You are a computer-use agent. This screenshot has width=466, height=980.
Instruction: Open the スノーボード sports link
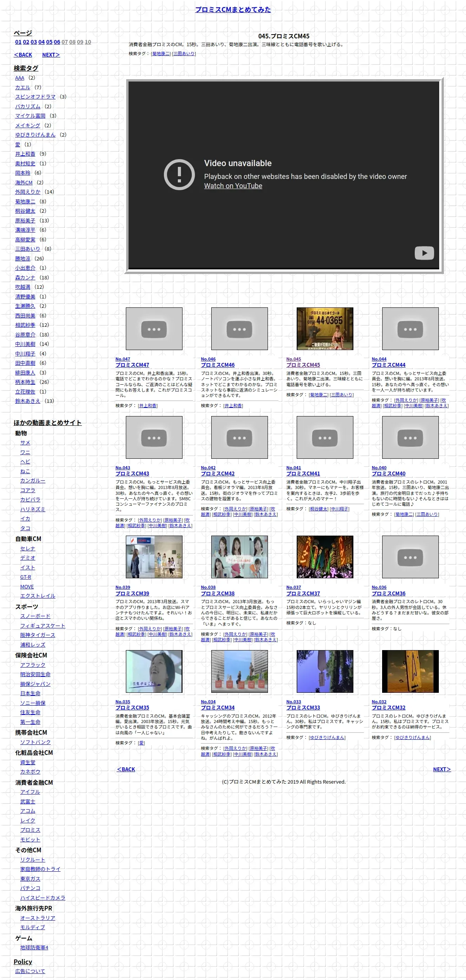tap(35, 616)
